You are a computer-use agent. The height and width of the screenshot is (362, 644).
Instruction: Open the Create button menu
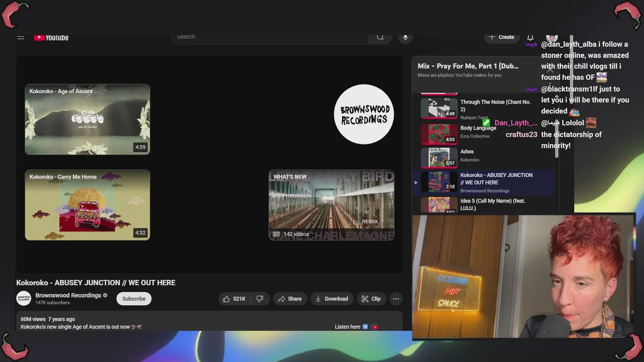point(502,37)
